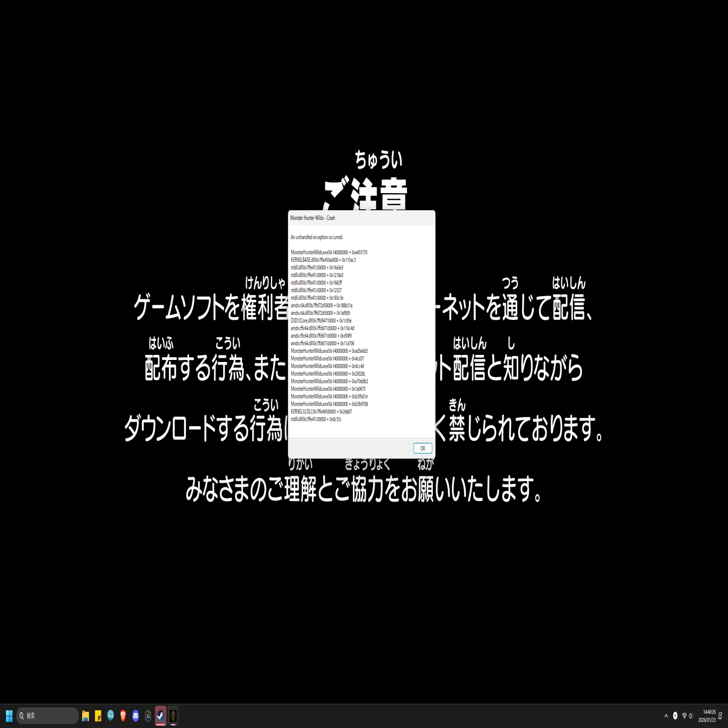
Task: Click the KERNELBASE.dll stack line
Action: pyautogui.click(x=323, y=260)
